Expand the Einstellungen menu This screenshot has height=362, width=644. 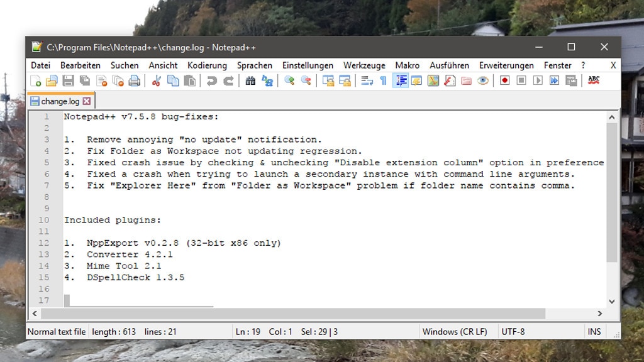308,65
